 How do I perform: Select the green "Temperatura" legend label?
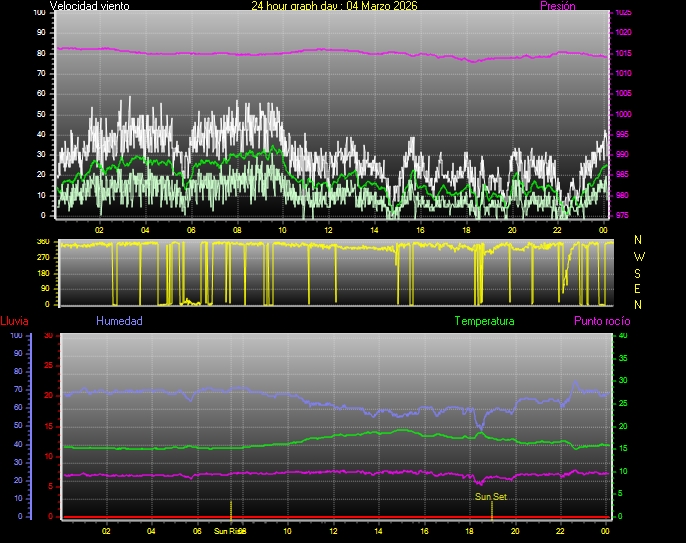(484, 321)
